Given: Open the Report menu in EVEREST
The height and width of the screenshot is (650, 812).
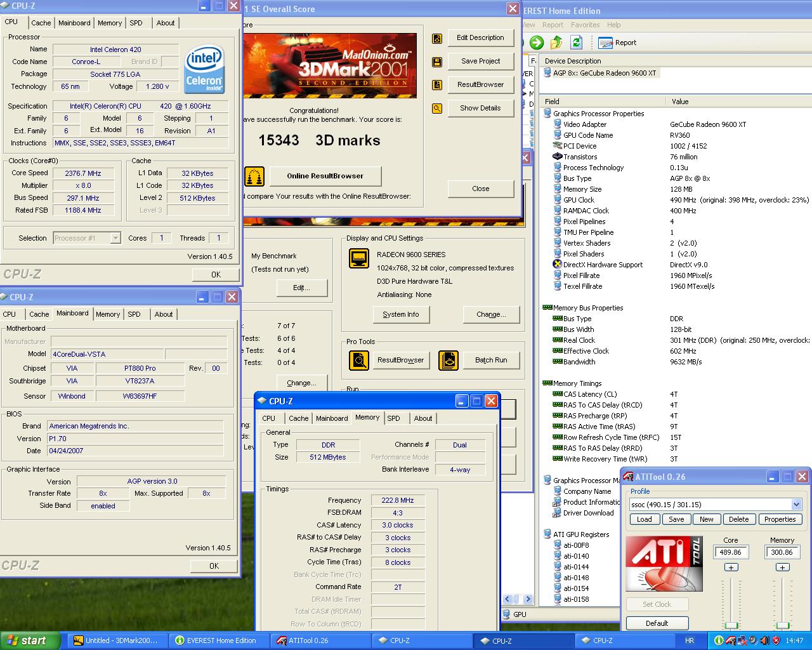Looking at the screenshot, I should pos(553,25).
